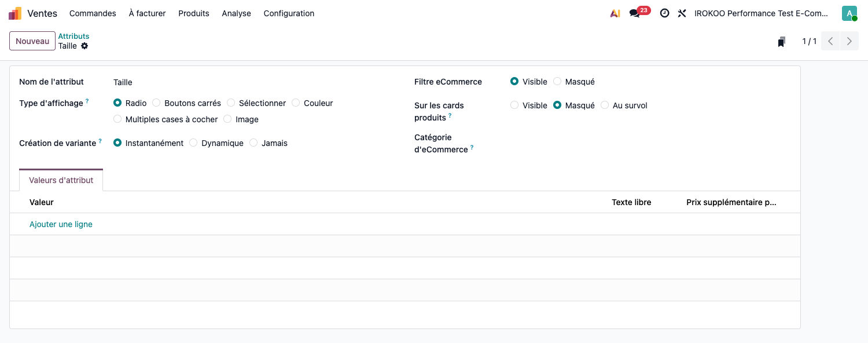This screenshot has width=868, height=343.
Task: Open the gear actions menu next to Taille
Action: [x=84, y=46]
